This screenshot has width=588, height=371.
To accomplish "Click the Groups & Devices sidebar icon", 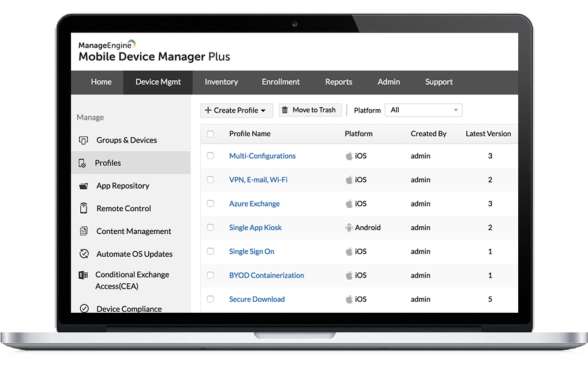I will (83, 140).
